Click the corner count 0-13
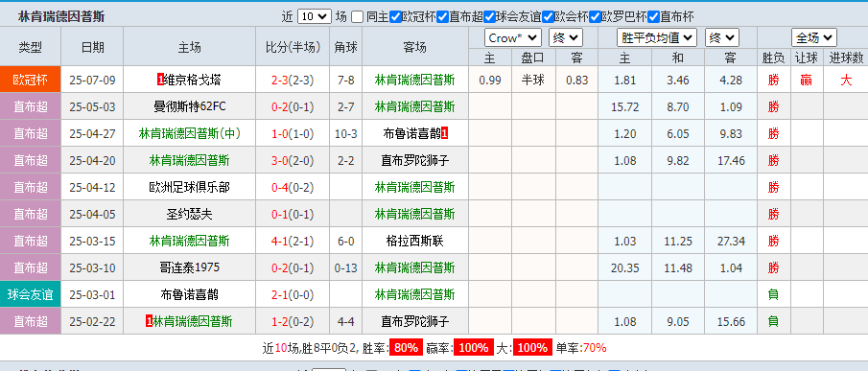The height and width of the screenshot is (371, 868). coord(345,267)
